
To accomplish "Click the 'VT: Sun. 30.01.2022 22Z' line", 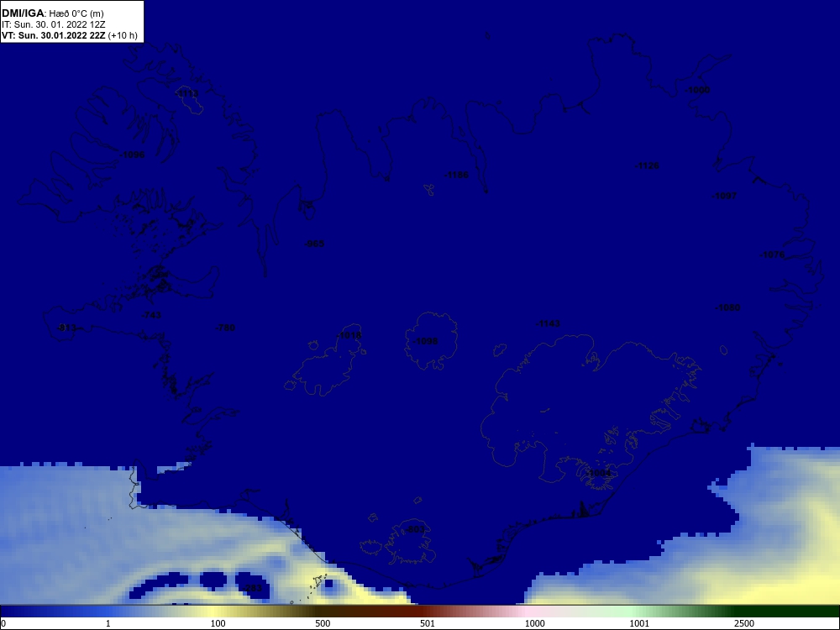I will pos(69,36).
